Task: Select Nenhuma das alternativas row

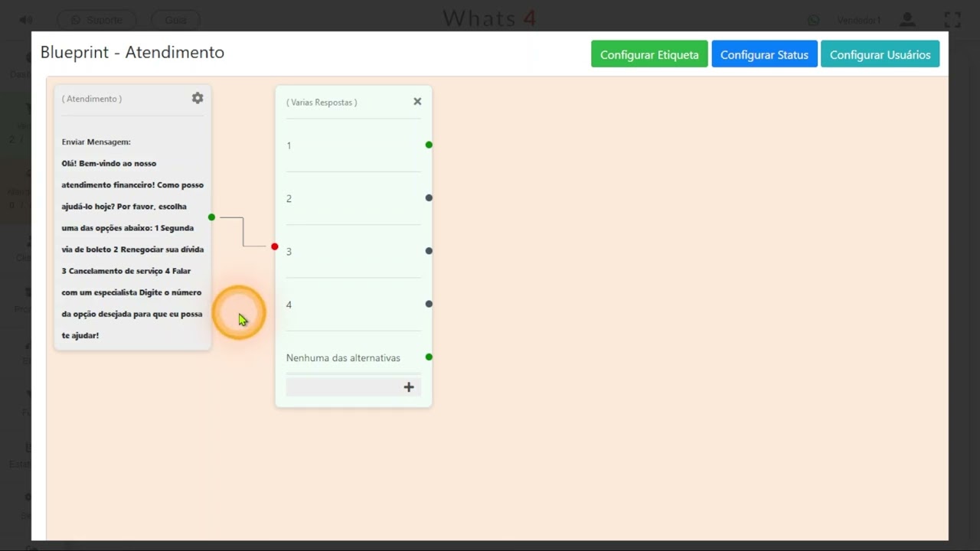Action: (x=353, y=357)
